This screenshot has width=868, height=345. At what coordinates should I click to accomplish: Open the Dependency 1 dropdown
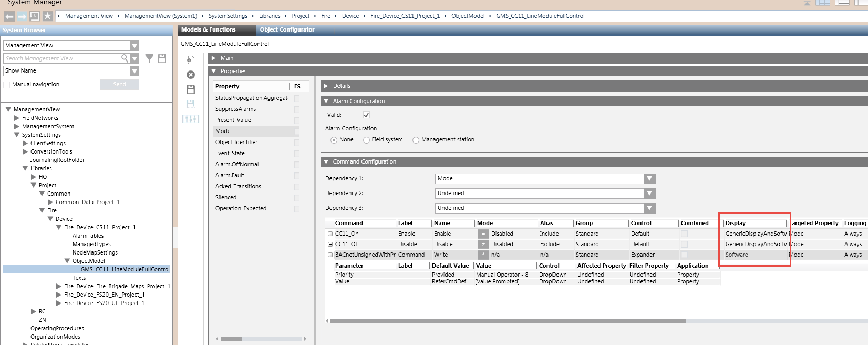click(x=649, y=179)
